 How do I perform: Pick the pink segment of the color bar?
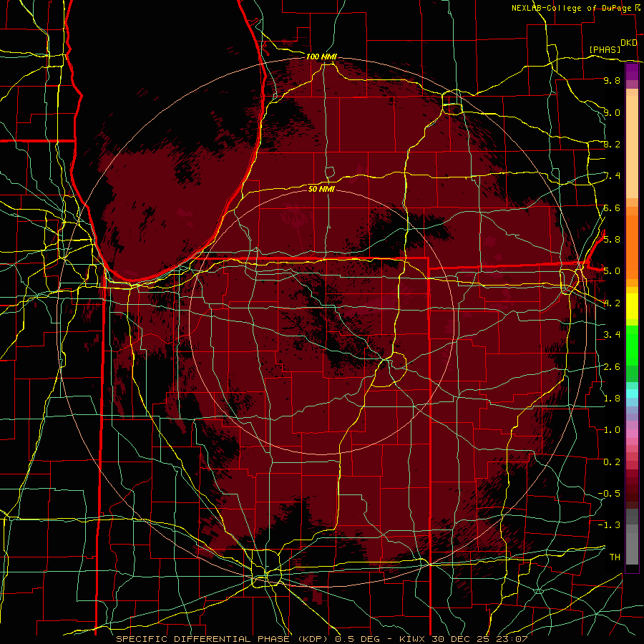pyautogui.click(x=632, y=434)
